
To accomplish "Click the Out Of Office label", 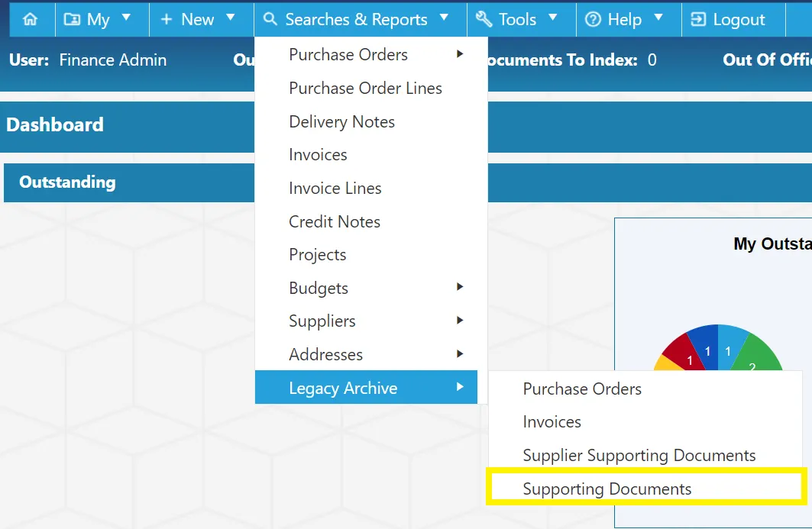I will click(x=768, y=60).
